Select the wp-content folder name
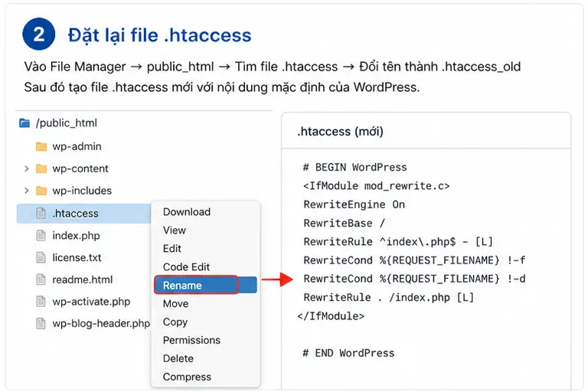This screenshot has height=392, width=588. coord(80,168)
